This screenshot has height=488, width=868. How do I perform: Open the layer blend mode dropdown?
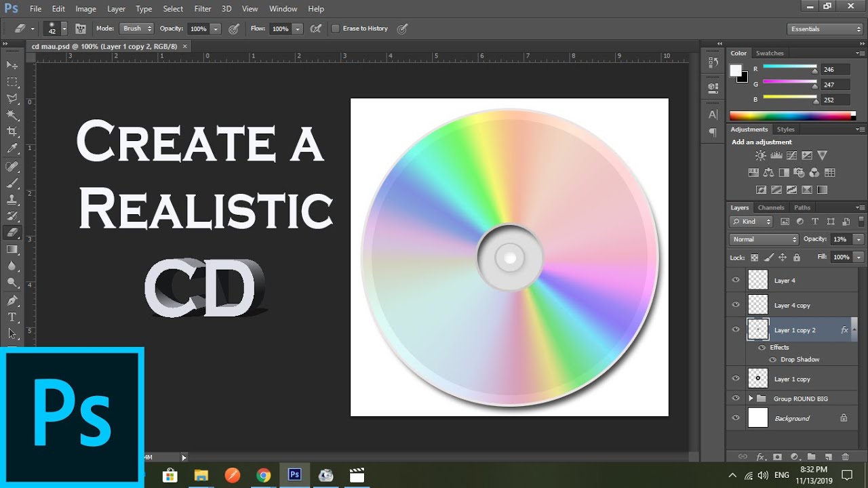(x=765, y=239)
